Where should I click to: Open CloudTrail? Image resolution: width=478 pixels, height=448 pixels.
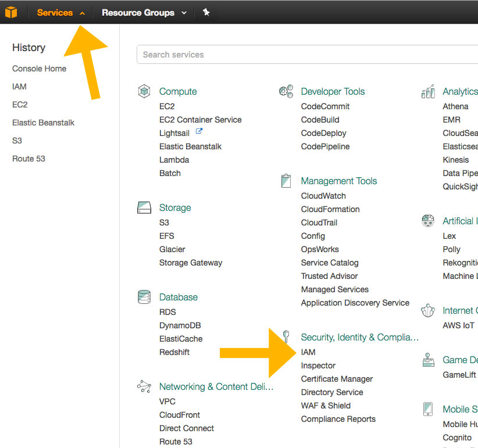(x=319, y=223)
